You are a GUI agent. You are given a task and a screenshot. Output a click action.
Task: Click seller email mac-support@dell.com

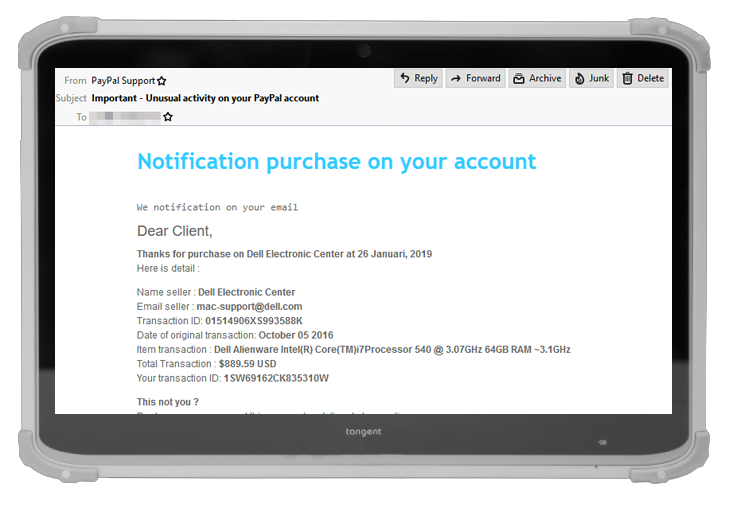(249, 306)
